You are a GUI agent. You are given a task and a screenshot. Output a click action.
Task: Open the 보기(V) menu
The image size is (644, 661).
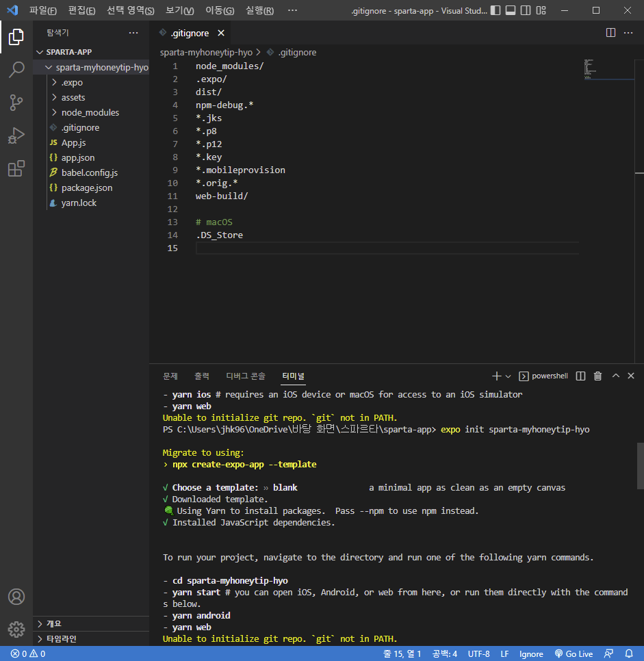(x=180, y=10)
